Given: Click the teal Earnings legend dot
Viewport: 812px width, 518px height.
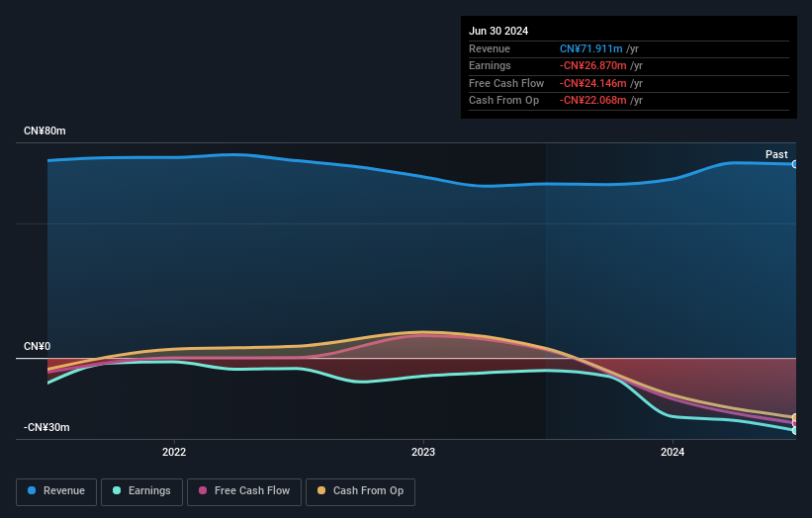Looking at the screenshot, I should point(117,490).
